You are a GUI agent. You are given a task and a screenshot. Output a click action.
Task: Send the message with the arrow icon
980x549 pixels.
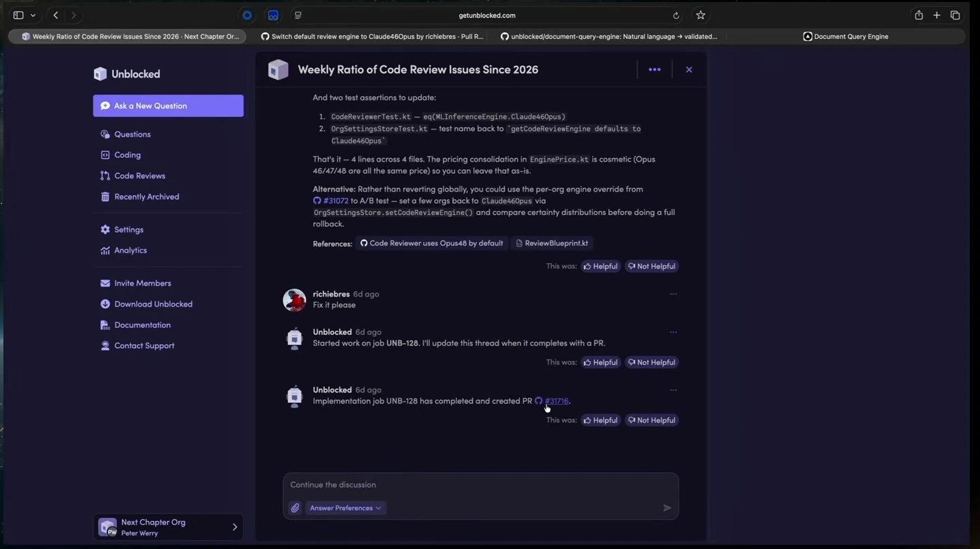coord(667,508)
